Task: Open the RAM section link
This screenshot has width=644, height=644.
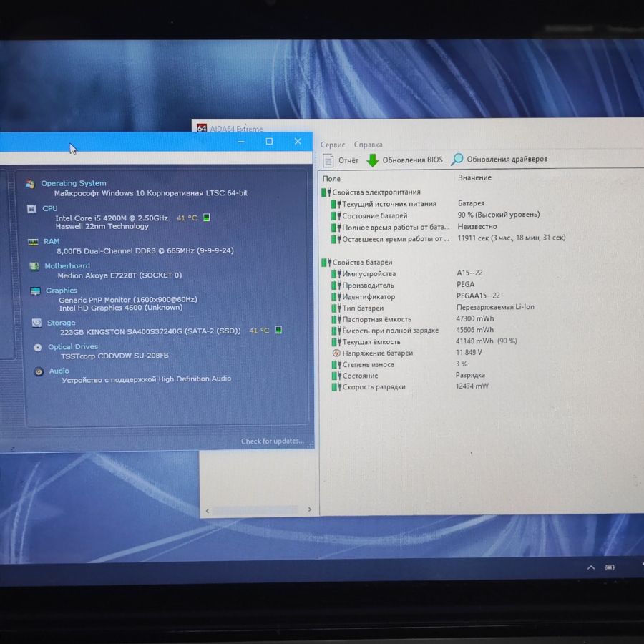Action: (52, 242)
